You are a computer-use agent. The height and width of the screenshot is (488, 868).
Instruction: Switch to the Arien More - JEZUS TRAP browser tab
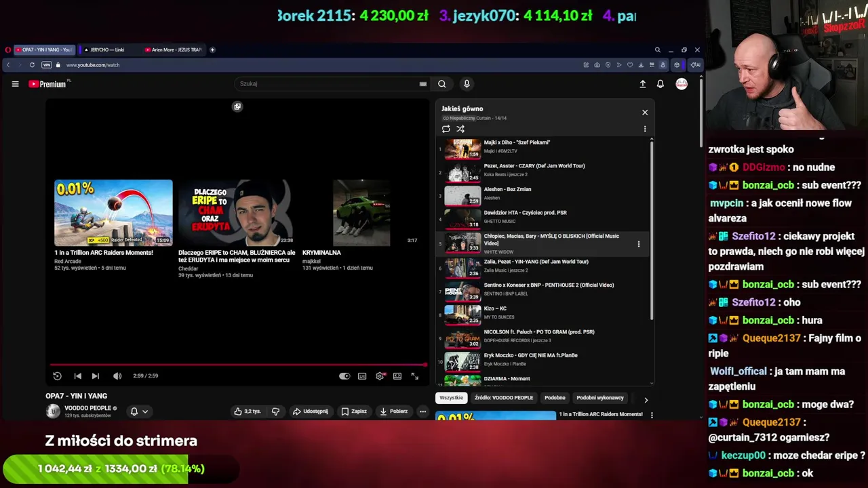coord(173,49)
